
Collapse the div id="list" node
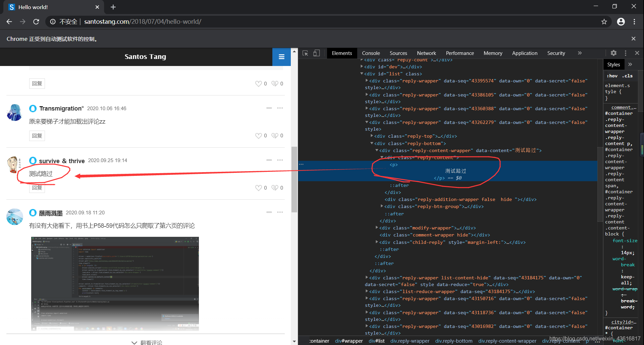[x=362, y=74]
